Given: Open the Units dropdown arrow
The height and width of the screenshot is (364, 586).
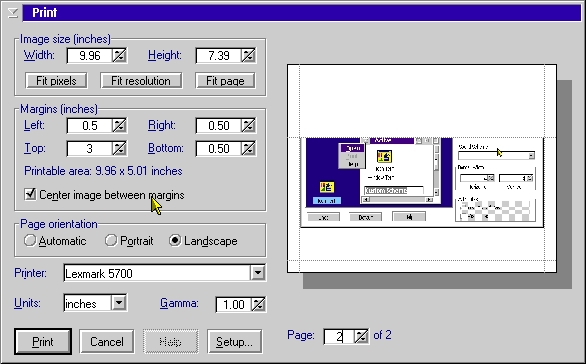Looking at the screenshot, I should [x=119, y=303].
